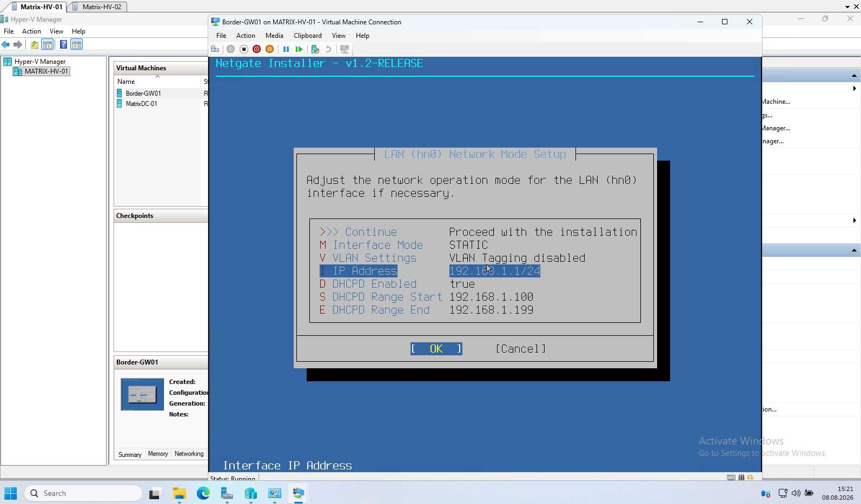Screen dimensions: 861x504
Task: Click the volume speaker tray icon
Action: coord(796,493)
